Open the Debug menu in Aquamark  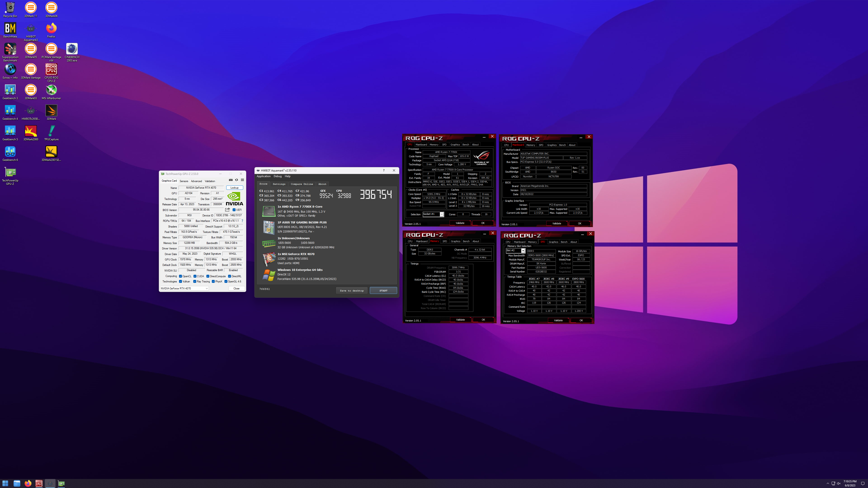click(x=278, y=176)
